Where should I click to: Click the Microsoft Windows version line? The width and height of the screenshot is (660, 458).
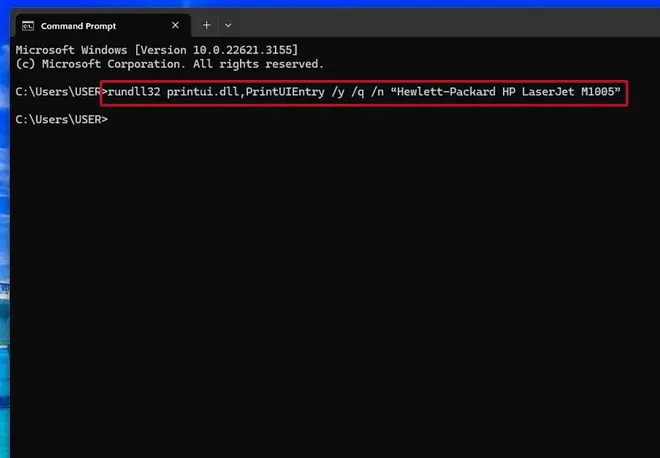tap(156, 49)
